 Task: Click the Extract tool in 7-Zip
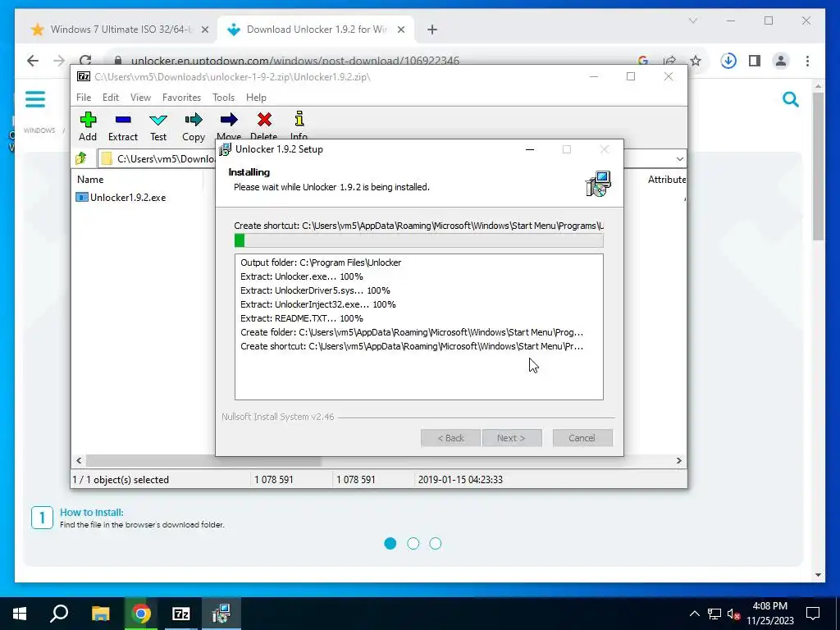[x=123, y=126]
